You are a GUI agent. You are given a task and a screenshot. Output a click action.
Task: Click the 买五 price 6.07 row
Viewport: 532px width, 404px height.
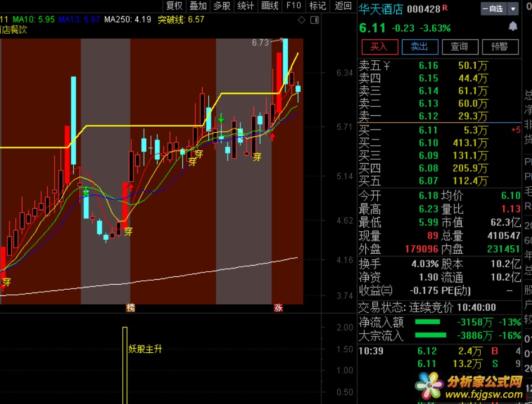pos(439,181)
